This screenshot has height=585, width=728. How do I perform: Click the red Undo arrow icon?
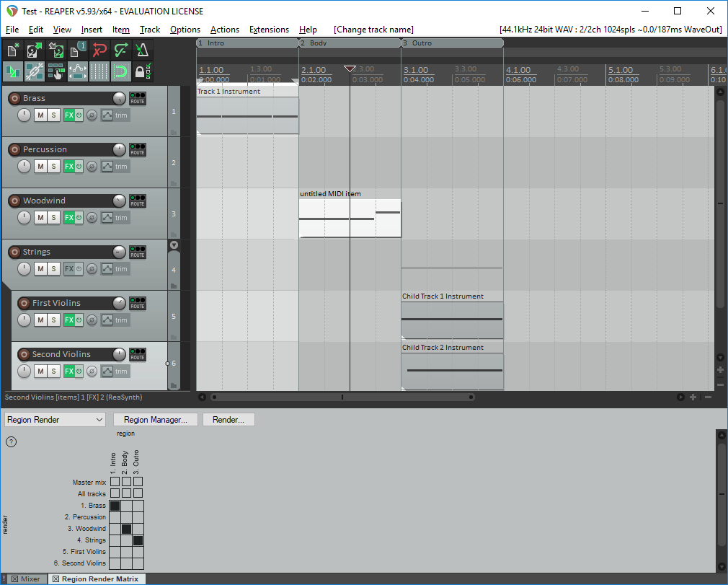(99, 50)
